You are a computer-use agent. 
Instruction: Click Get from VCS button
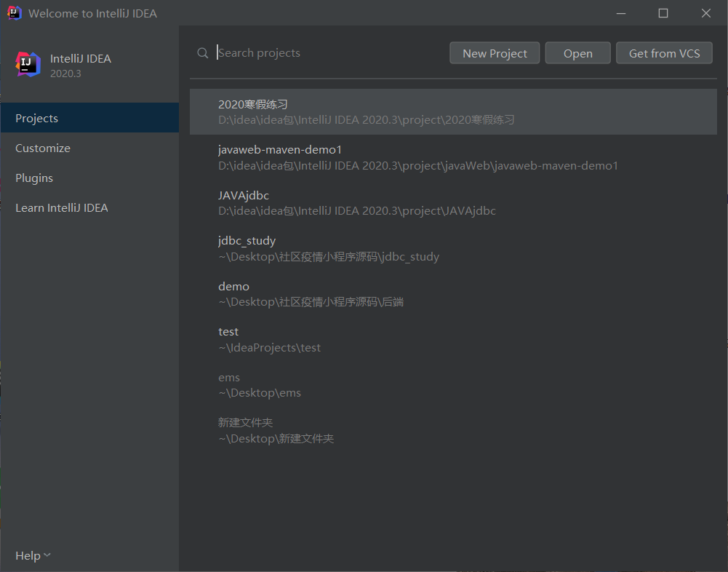(664, 53)
